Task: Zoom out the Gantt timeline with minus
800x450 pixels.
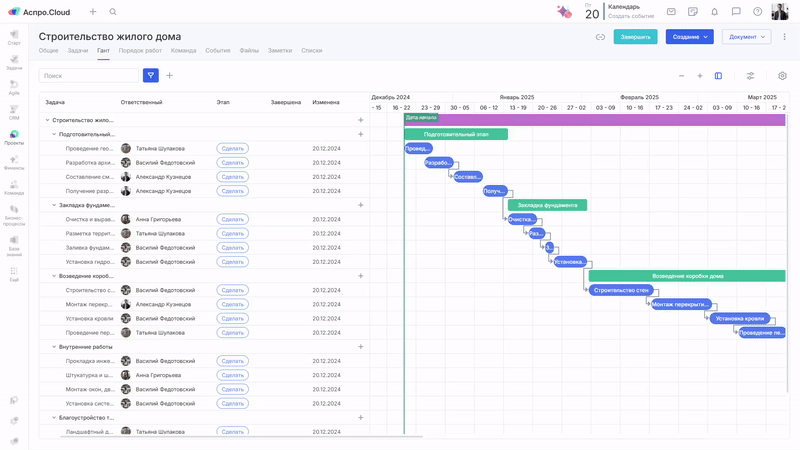Action: tap(682, 76)
